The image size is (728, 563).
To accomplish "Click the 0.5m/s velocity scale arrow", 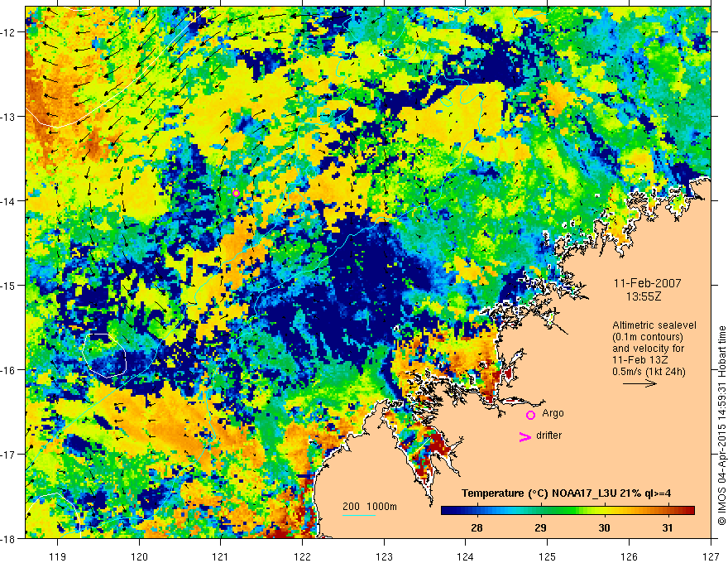I will point(639,383).
